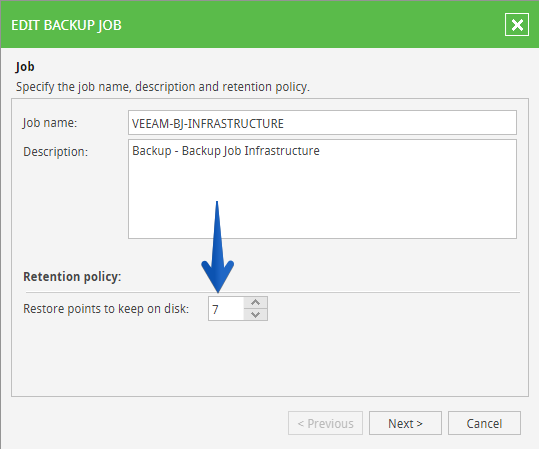Close the Edit Backup Job dialog
Screen dimensions: 539x449
coord(517,25)
